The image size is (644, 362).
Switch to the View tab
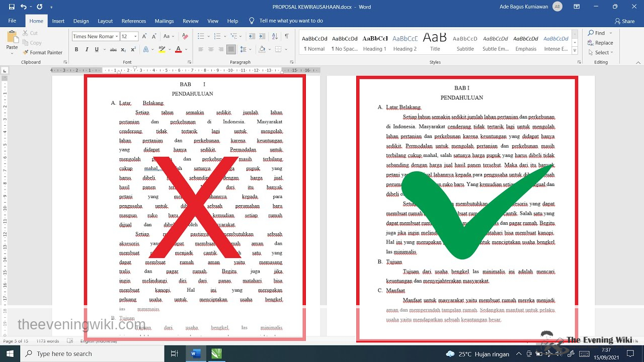tap(213, 21)
